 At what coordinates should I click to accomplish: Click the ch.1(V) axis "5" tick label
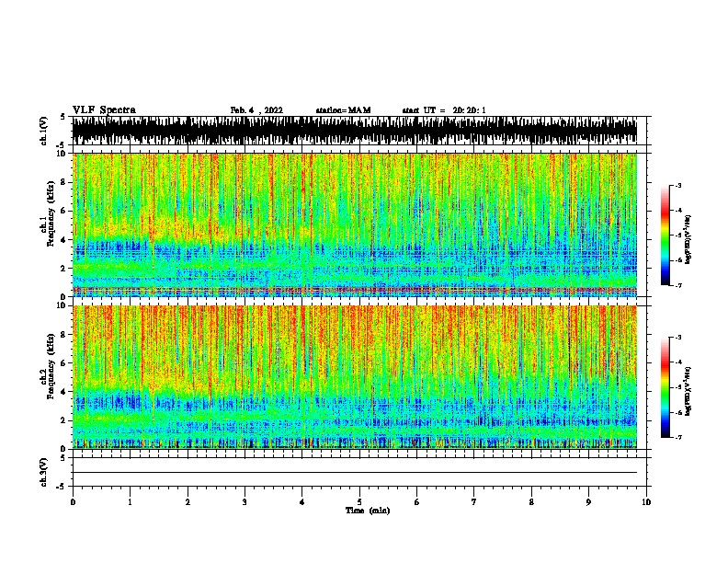click(63, 117)
